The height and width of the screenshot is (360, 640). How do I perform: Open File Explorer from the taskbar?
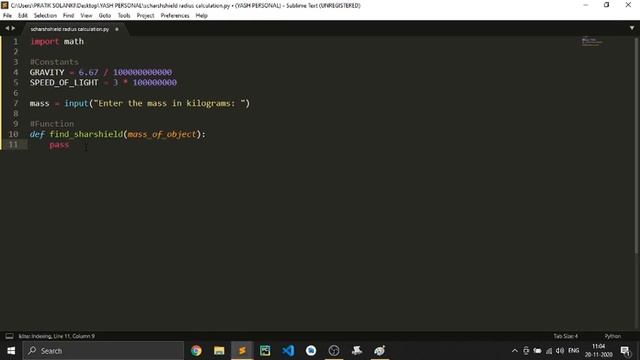219,351
